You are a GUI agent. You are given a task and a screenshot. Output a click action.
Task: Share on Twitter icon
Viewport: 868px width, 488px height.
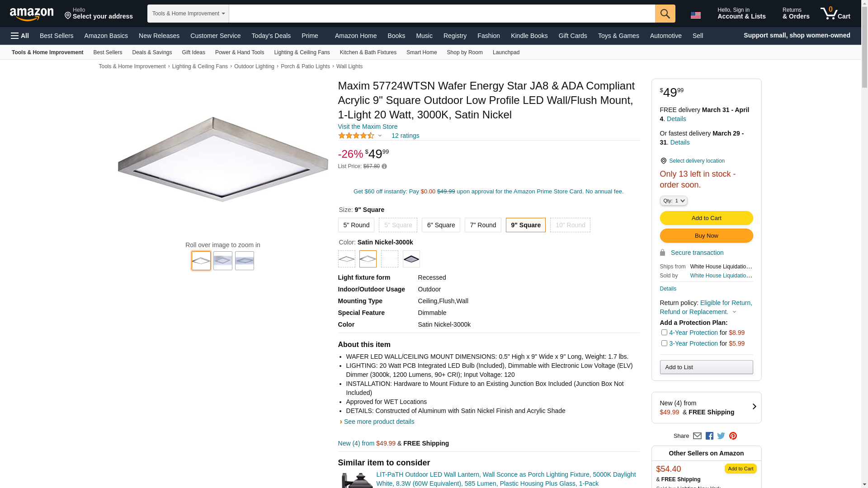pyautogui.click(x=721, y=436)
